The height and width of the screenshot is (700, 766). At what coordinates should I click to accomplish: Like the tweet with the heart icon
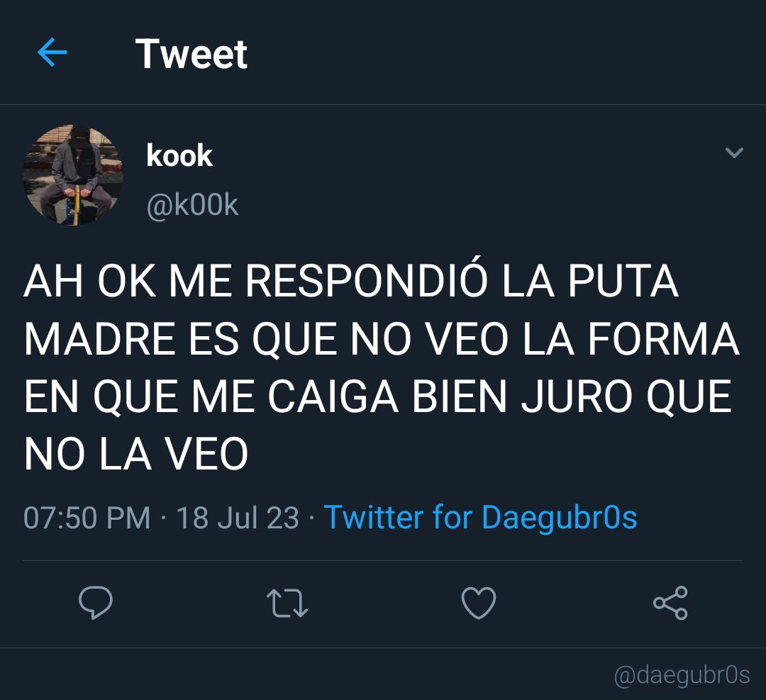click(479, 603)
